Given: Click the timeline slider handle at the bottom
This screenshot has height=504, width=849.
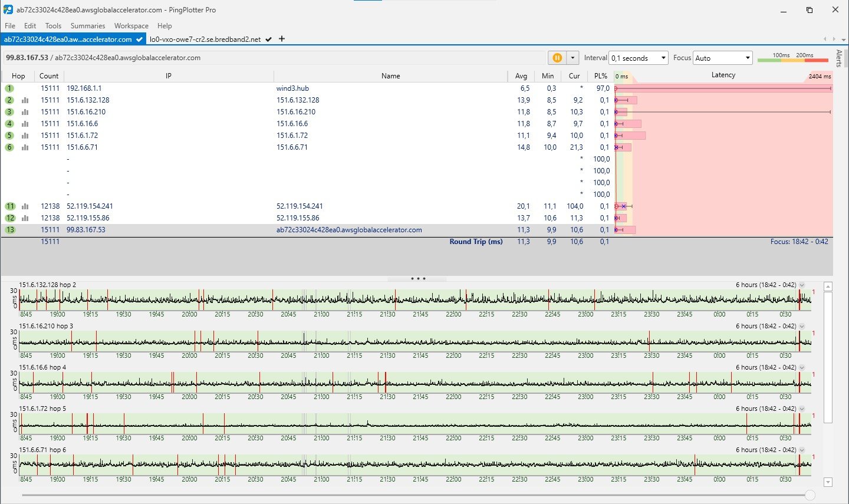Looking at the screenshot, I should click(810, 496).
